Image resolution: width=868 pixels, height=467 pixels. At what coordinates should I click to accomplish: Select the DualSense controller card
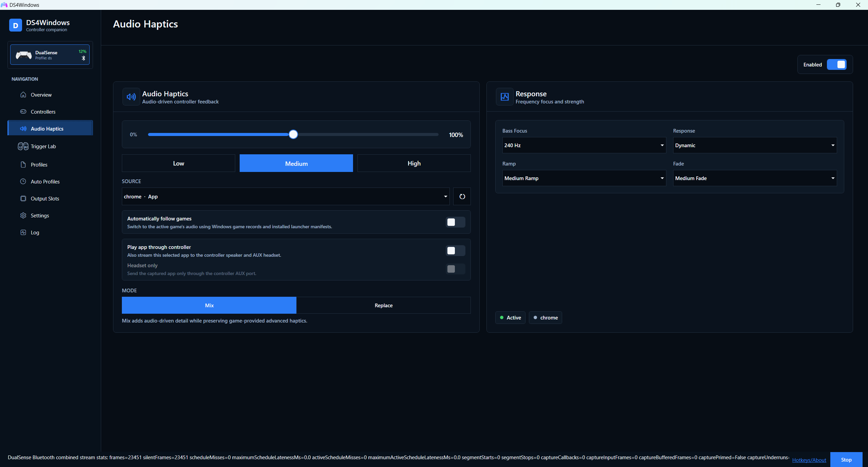click(x=50, y=55)
